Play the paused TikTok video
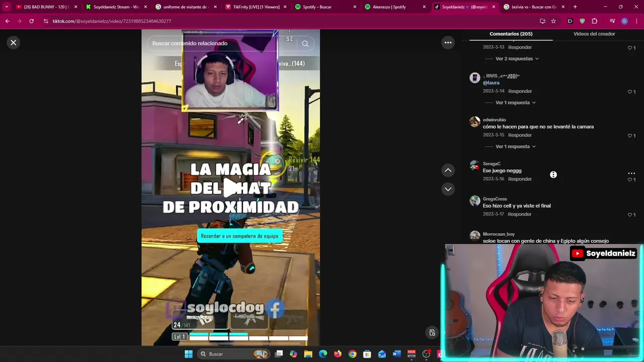644x362 pixels. (230, 188)
